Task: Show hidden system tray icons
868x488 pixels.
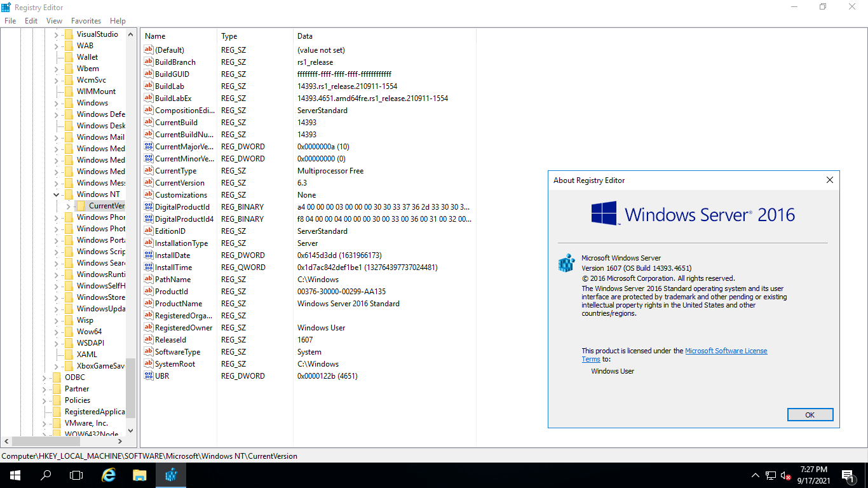Action: (756, 475)
